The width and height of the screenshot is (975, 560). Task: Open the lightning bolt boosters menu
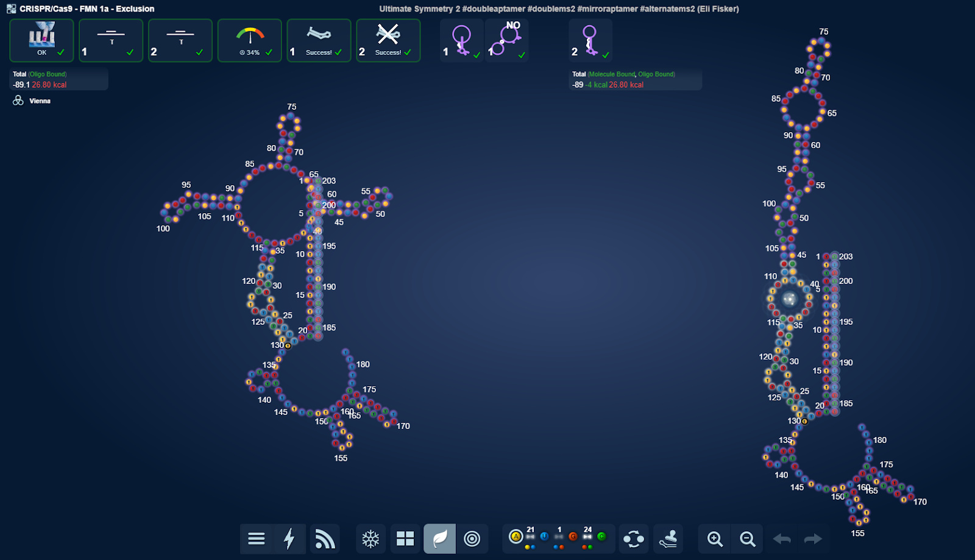[x=290, y=539]
